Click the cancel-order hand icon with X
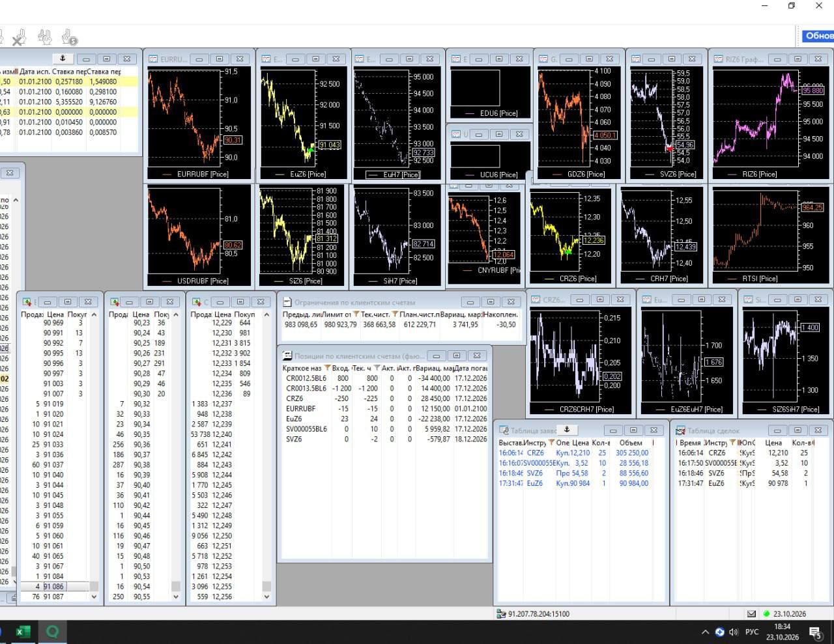Screen dimensions: 834x644 point(18,37)
